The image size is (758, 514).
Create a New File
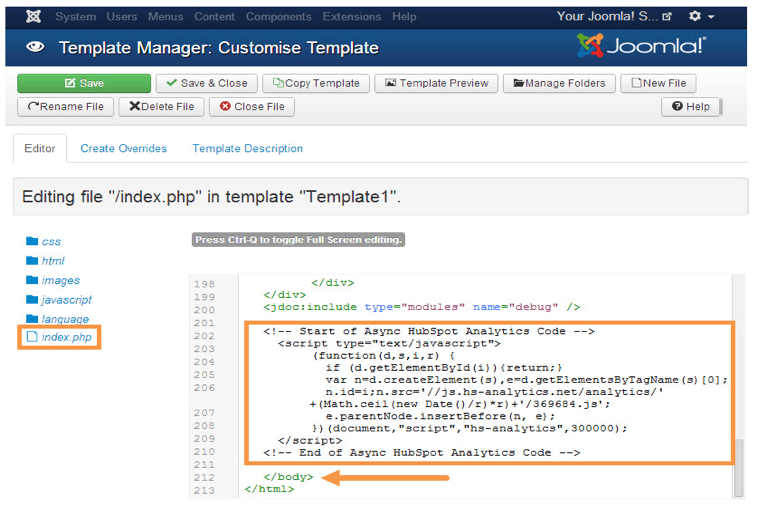click(658, 83)
